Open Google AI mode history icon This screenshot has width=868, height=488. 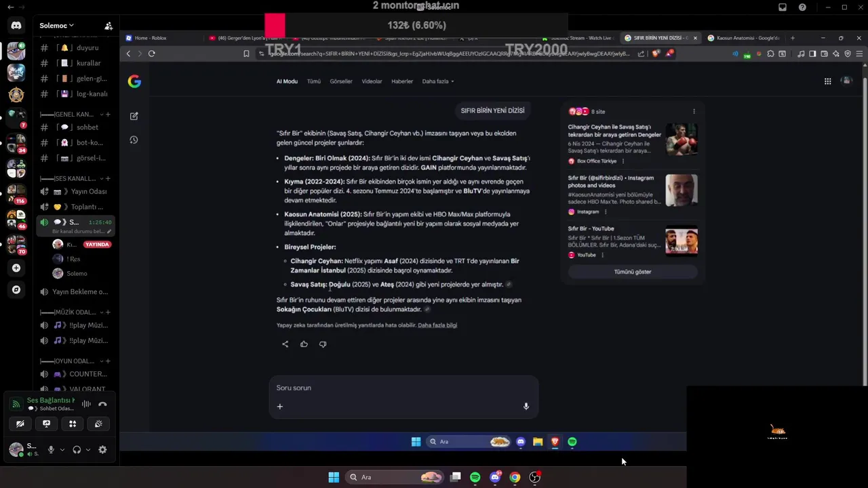pyautogui.click(x=134, y=140)
